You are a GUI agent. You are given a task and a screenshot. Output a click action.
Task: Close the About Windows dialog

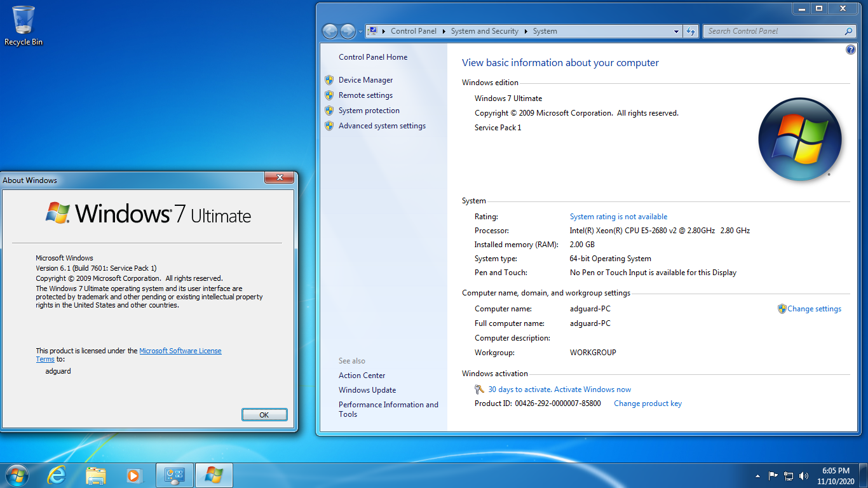tap(278, 178)
